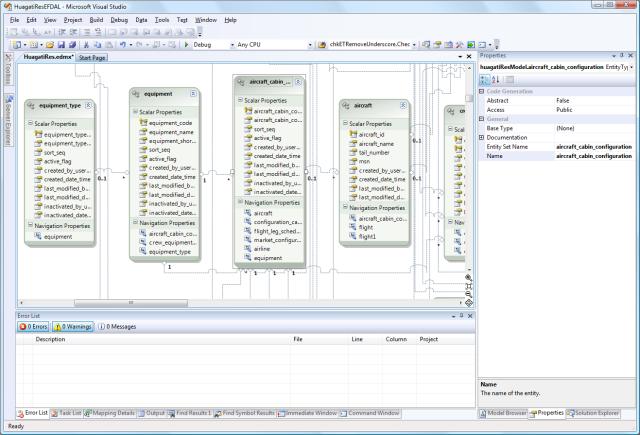The image size is (640, 435).
Task: Sort the Error List by Description column
Action: coord(161,339)
